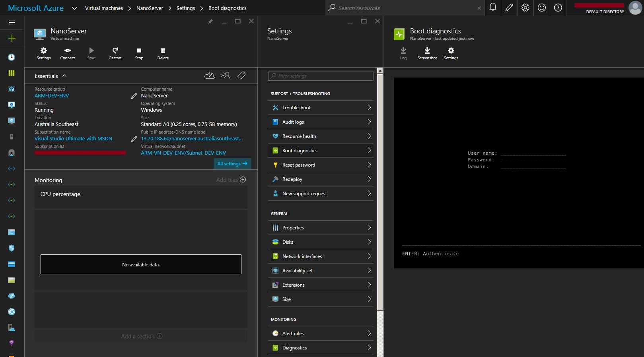644x357 pixels.
Task: Open Alert rules settings row
Action: (x=321, y=334)
